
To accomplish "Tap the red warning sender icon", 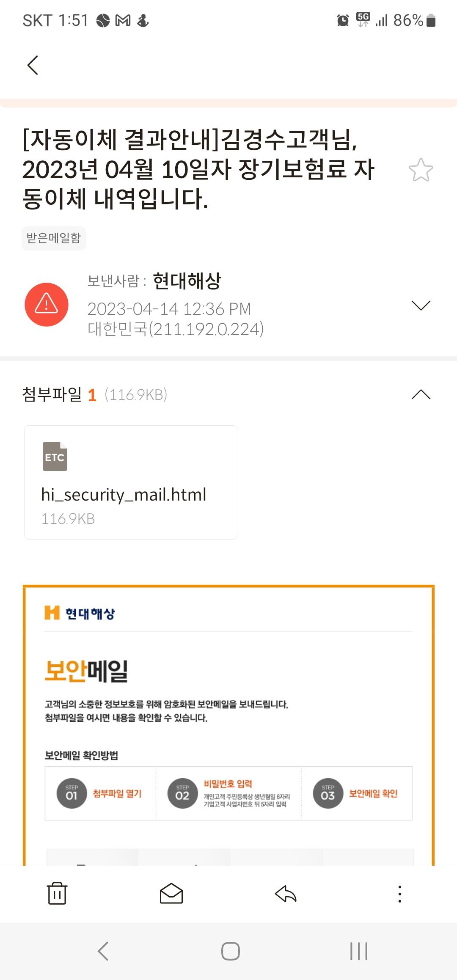I will point(47,304).
